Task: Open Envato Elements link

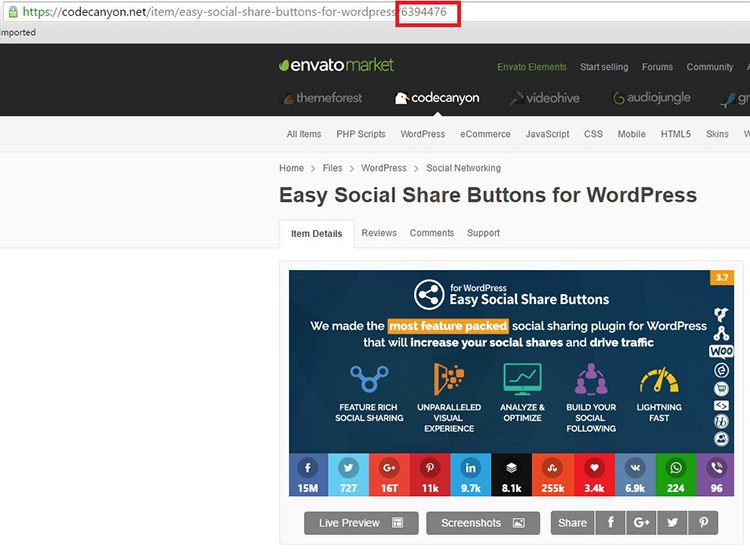Action: click(x=531, y=67)
